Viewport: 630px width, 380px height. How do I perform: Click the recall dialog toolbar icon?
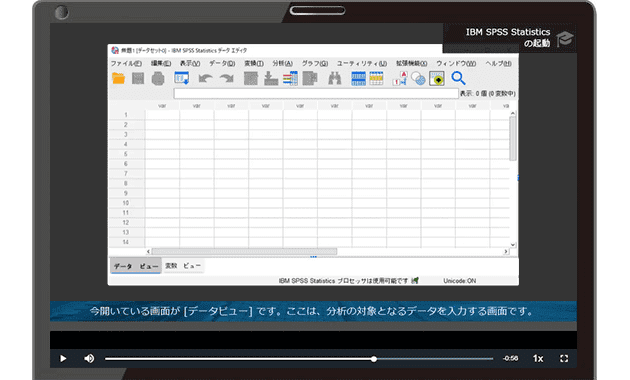(182, 78)
